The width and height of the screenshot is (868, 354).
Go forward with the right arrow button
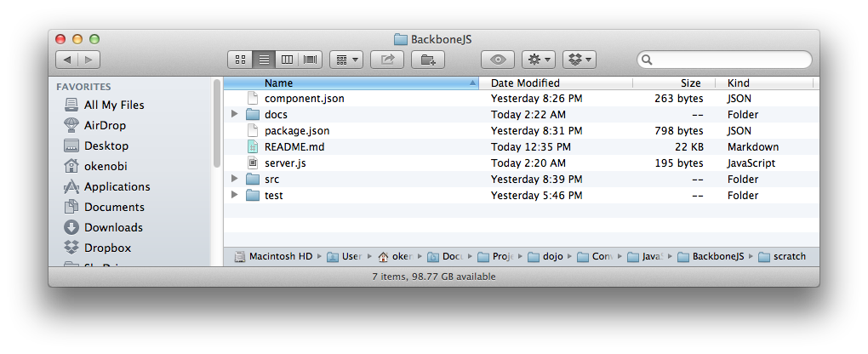click(89, 60)
